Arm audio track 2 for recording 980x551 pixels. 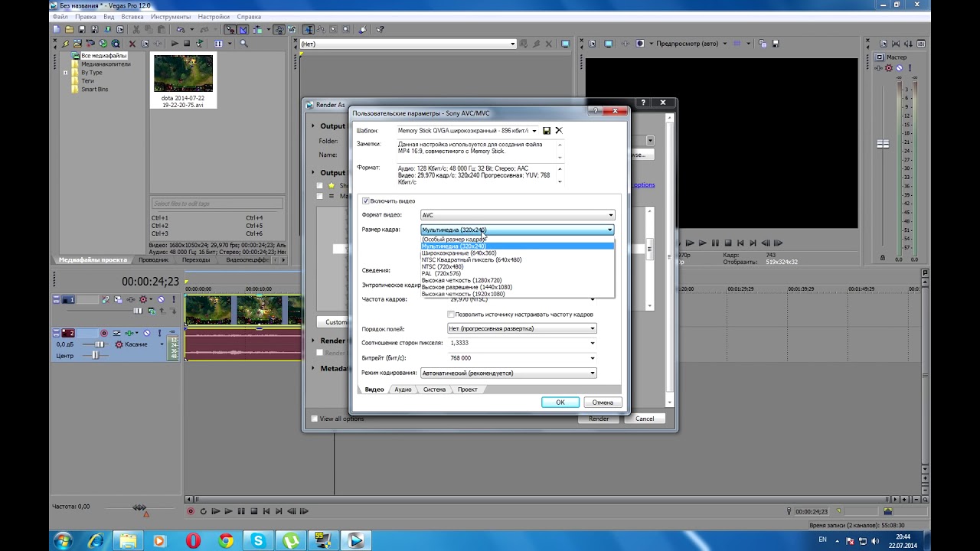click(x=104, y=333)
